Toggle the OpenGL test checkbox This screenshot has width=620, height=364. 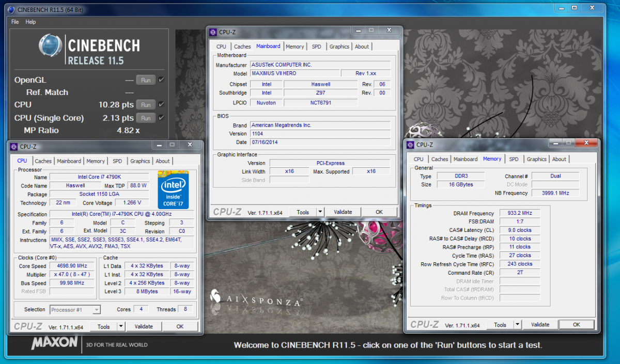coord(161,80)
